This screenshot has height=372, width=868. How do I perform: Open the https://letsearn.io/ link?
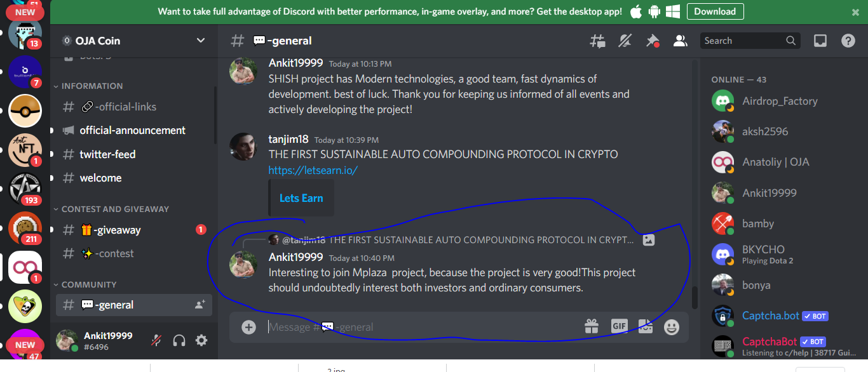point(313,170)
